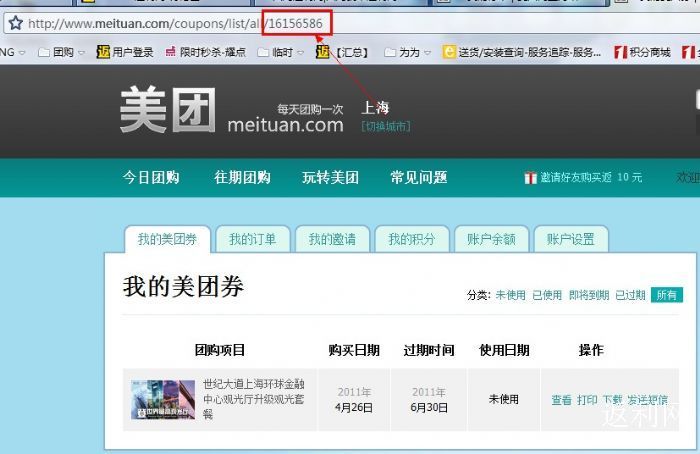Switch to the 我的邀请 tab
The width and height of the screenshot is (700, 454).
332,239
